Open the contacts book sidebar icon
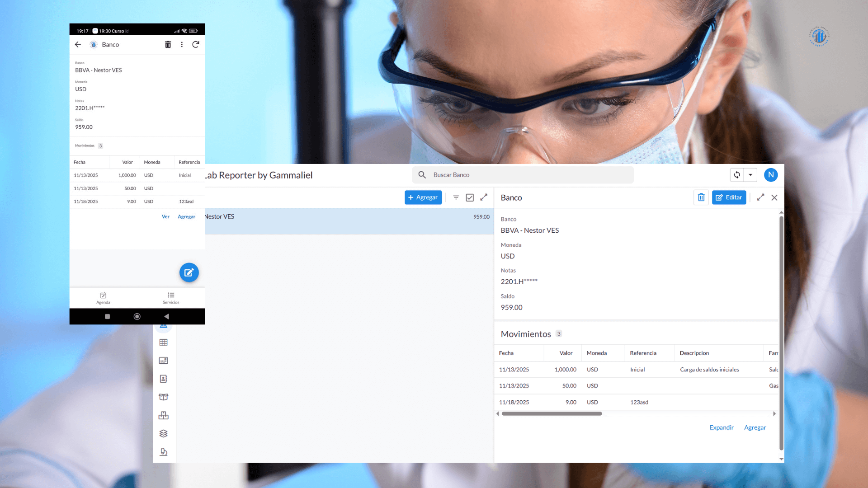The image size is (868, 488). [164, 379]
